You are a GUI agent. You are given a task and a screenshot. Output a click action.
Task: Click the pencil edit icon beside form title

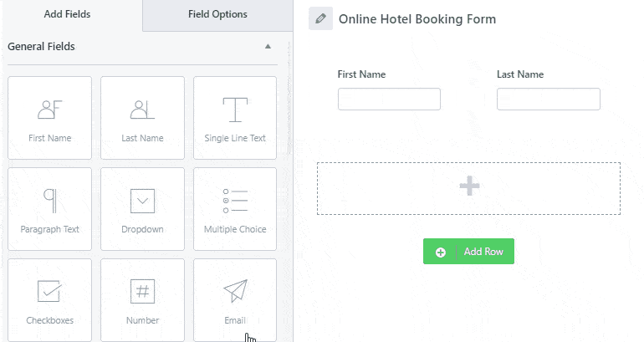coord(321,18)
